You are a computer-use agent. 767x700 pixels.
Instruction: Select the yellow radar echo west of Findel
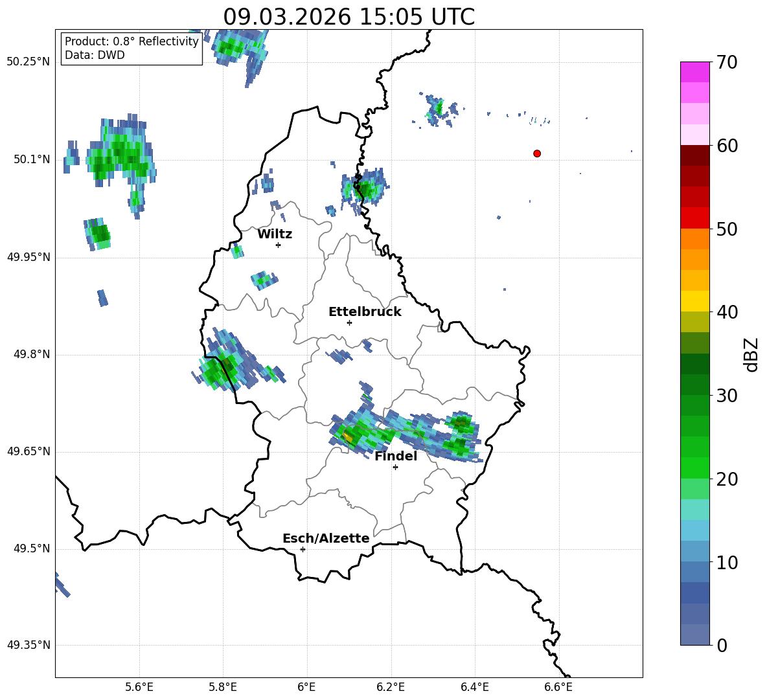[x=348, y=437]
